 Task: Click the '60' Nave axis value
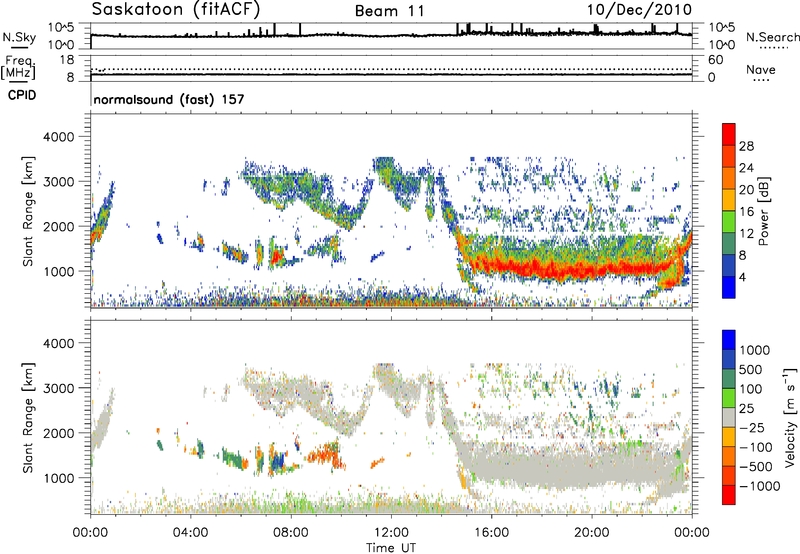tap(715, 60)
